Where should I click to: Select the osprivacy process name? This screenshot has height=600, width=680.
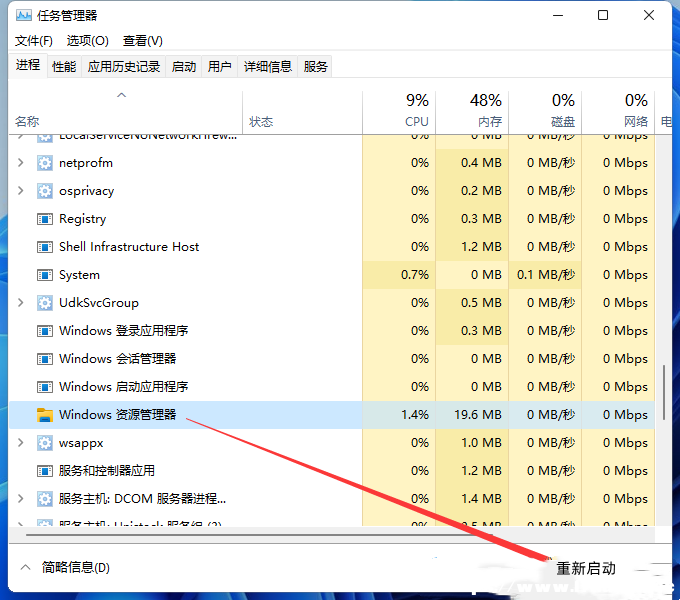click(87, 191)
